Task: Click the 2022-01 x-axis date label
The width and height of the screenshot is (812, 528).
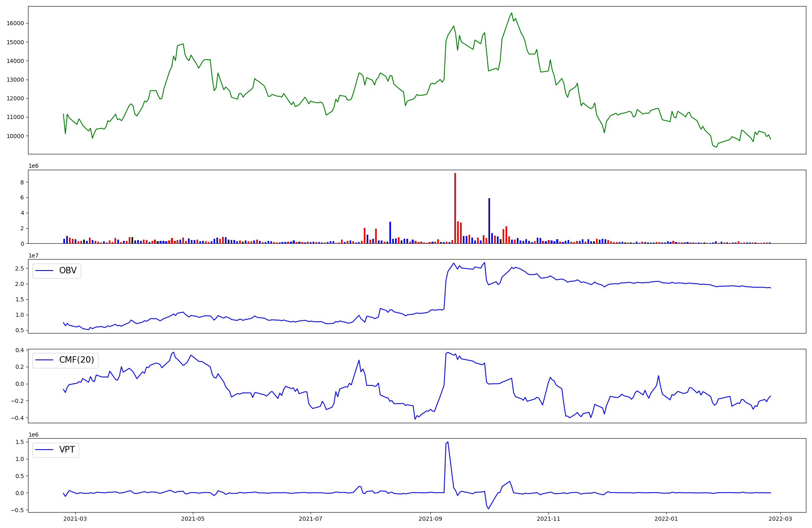Action: [666, 519]
